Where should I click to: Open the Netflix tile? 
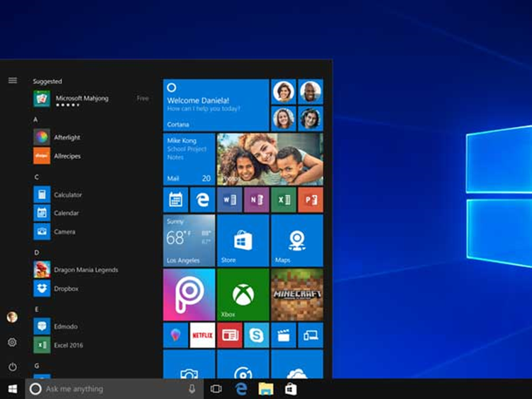(202, 335)
